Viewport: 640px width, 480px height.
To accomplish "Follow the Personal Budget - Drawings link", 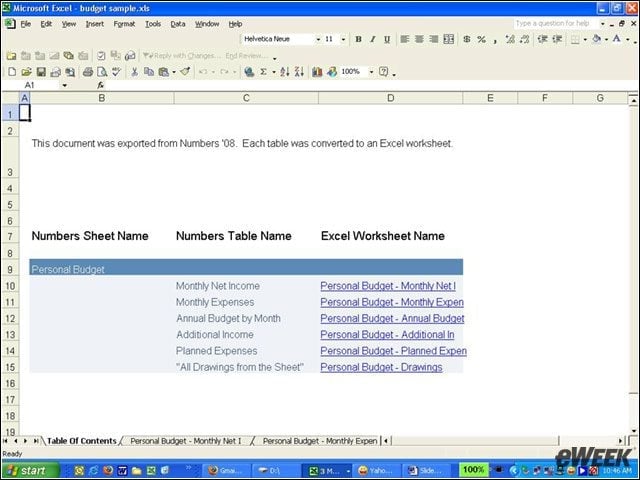I will pos(381,367).
